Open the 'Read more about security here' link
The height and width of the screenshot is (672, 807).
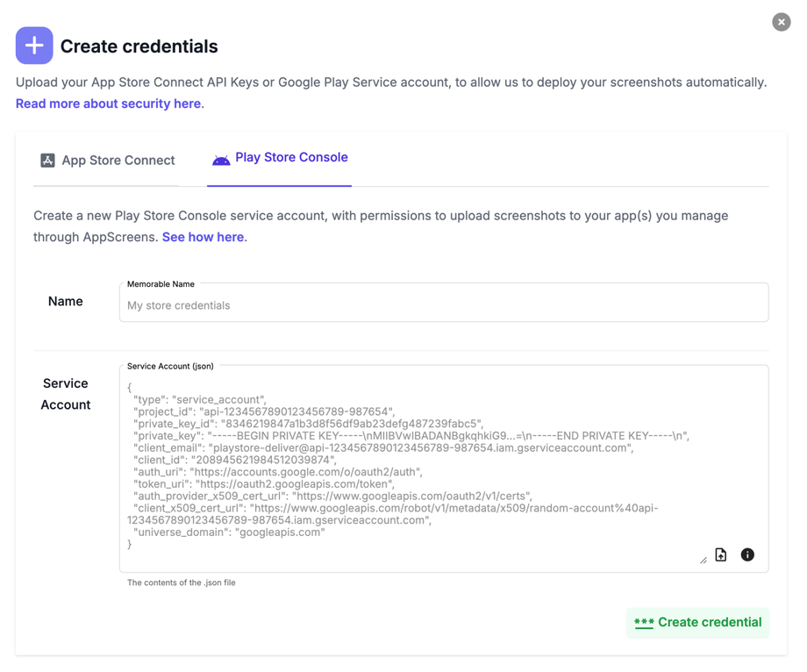coord(108,104)
